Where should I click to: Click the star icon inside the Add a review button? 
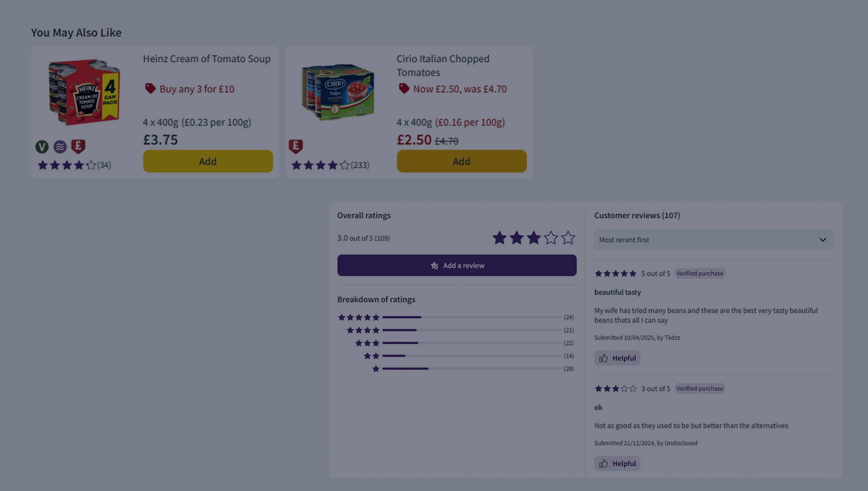(434, 265)
